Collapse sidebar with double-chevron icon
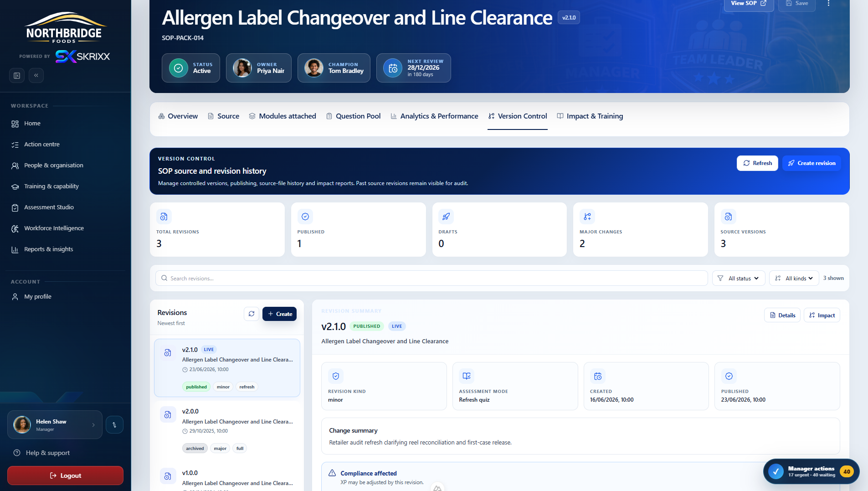The height and width of the screenshot is (491, 868). [36, 76]
